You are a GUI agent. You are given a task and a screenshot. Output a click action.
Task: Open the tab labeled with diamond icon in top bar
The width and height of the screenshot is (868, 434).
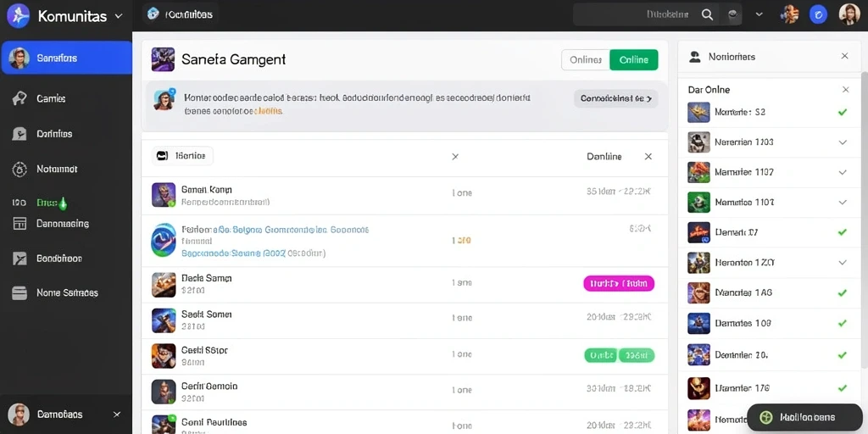pos(181,14)
